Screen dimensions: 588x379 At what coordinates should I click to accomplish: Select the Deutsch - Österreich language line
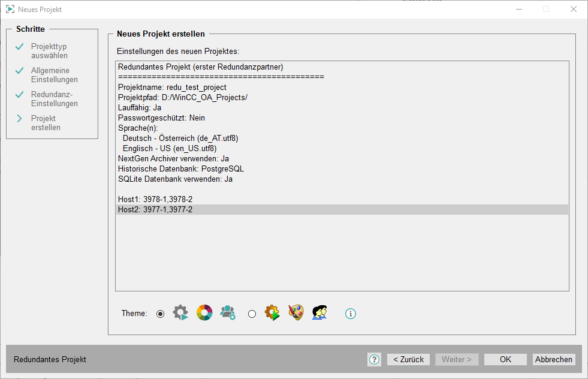[342, 138]
